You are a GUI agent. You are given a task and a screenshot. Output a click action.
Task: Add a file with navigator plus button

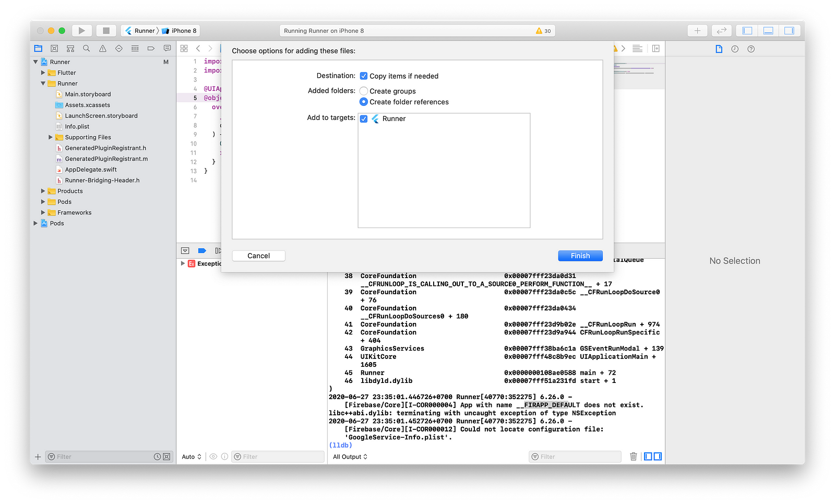click(38, 457)
